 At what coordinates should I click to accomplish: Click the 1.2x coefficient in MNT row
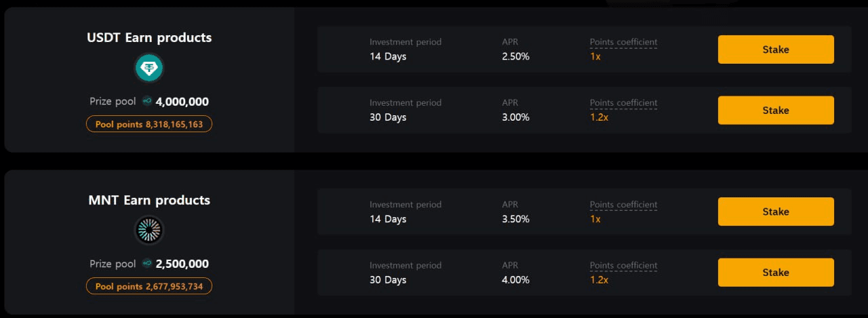point(599,280)
